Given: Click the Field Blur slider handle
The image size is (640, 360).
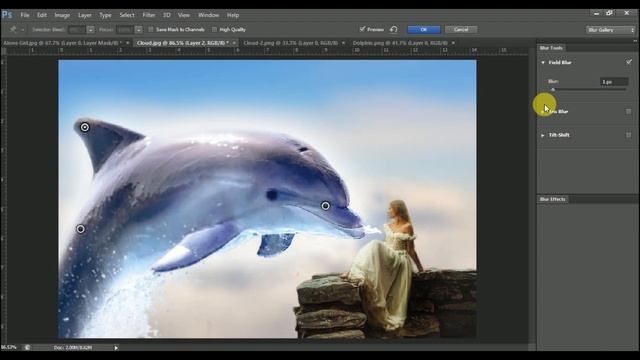Looking at the screenshot, I should (x=553, y=89).
